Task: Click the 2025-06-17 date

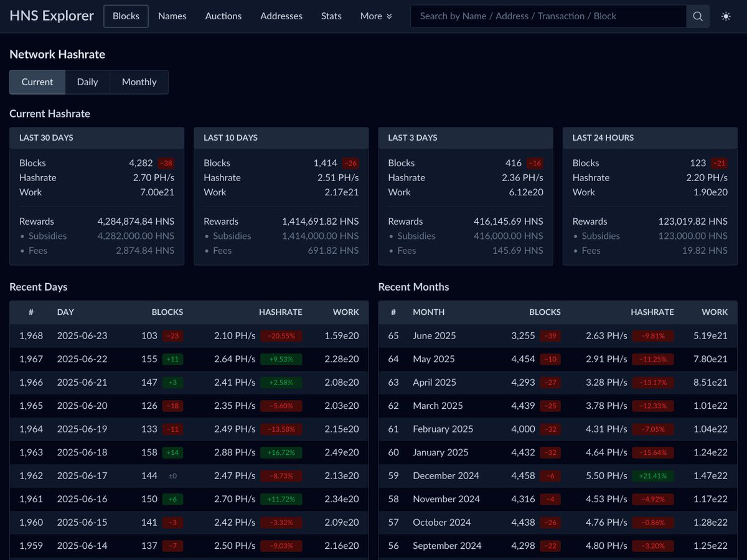Action: point(82,476)
